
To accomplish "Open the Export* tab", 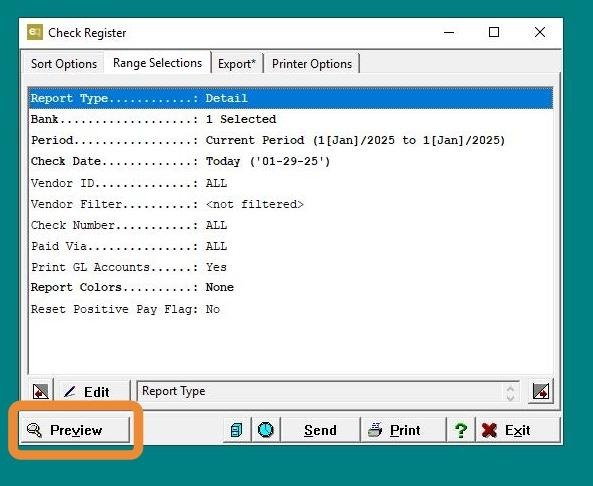I will pyautogui.click(x=237, y=64).
